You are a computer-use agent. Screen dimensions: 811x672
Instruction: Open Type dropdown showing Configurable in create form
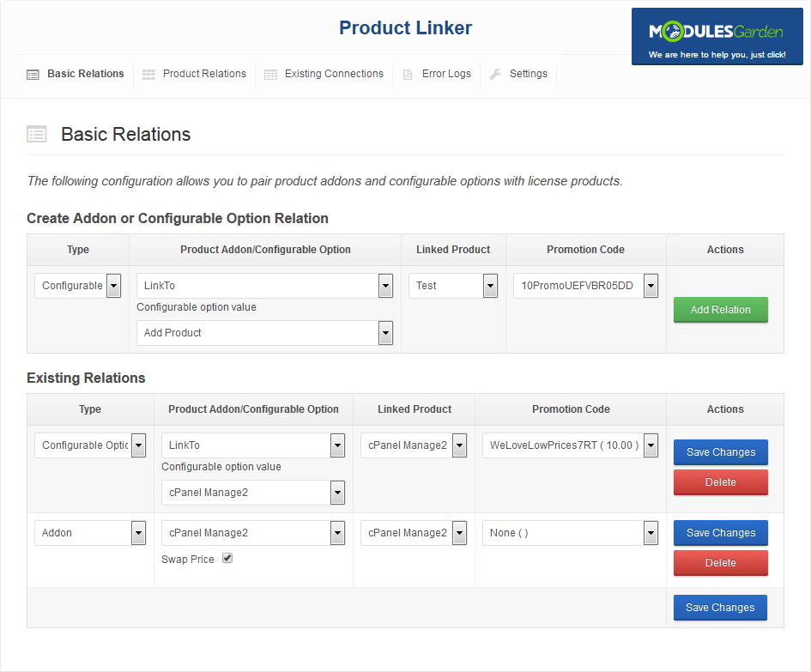click(x=77, y=286)
